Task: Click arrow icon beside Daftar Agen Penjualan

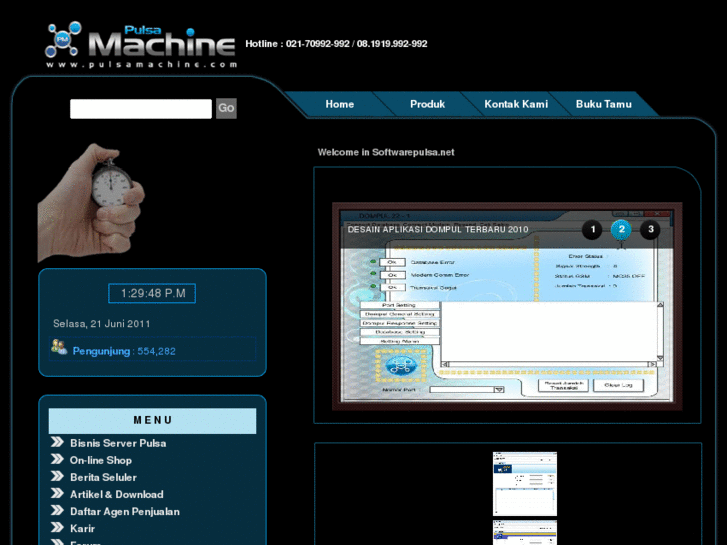Action: tap(57, 510)
